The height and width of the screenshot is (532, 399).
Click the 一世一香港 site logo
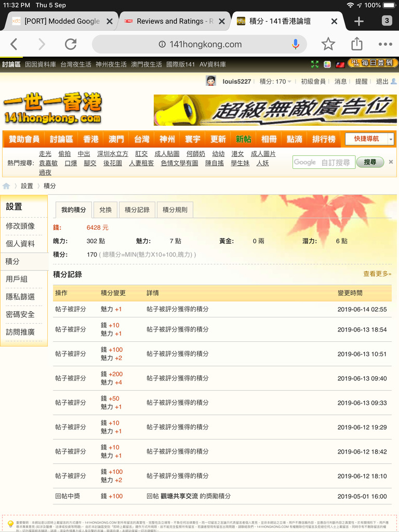pyautogui.click(x=52, y=108)
